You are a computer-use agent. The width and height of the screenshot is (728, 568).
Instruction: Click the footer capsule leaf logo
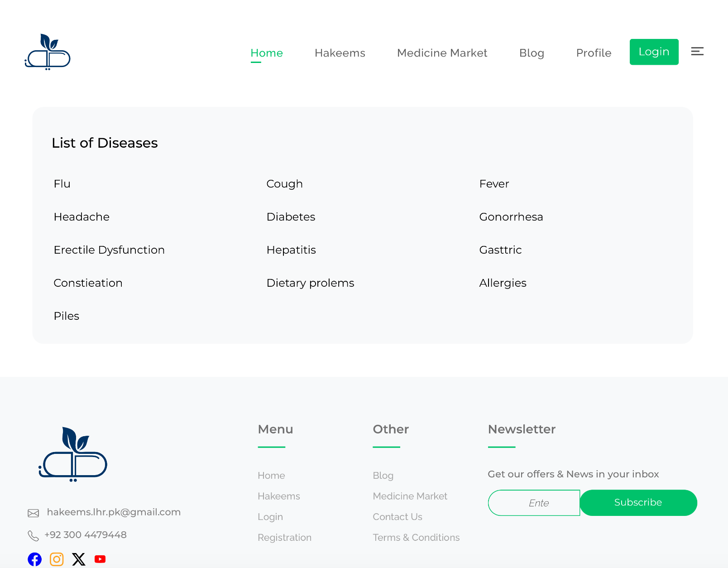73,454
